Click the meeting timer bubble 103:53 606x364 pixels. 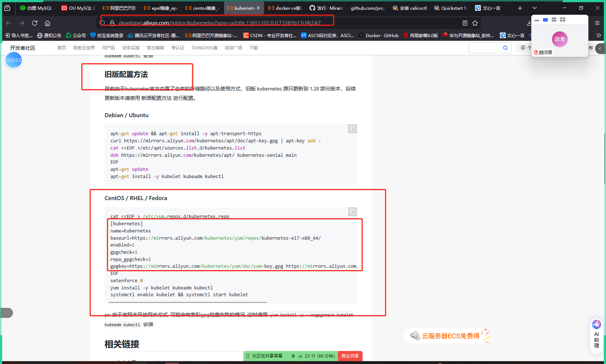(13, 60)
